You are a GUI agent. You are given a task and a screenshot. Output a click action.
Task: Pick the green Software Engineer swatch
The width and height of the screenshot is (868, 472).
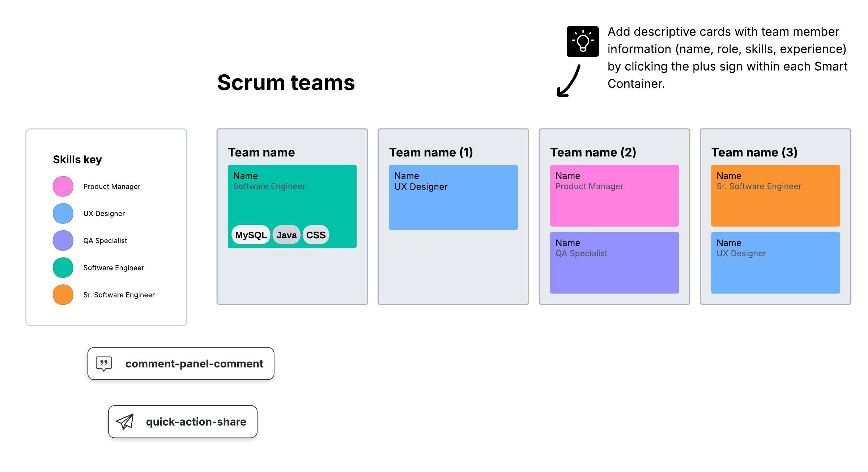[63, 268]
